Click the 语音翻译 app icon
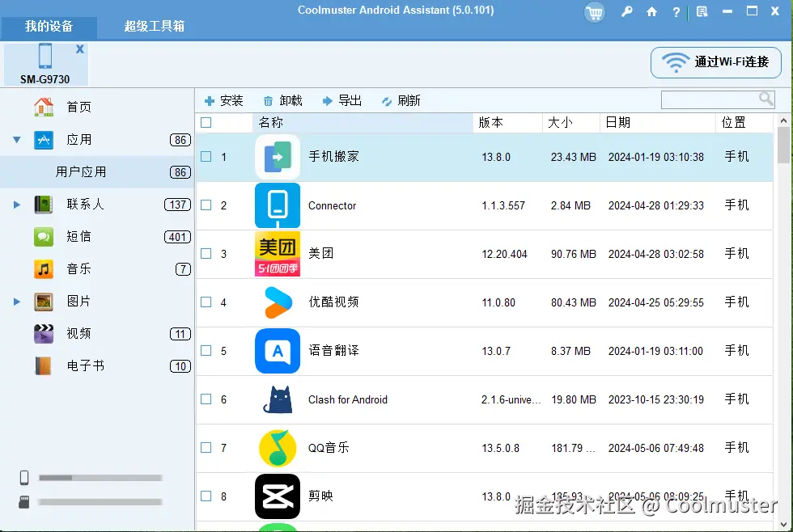 [x=278, y=351]
